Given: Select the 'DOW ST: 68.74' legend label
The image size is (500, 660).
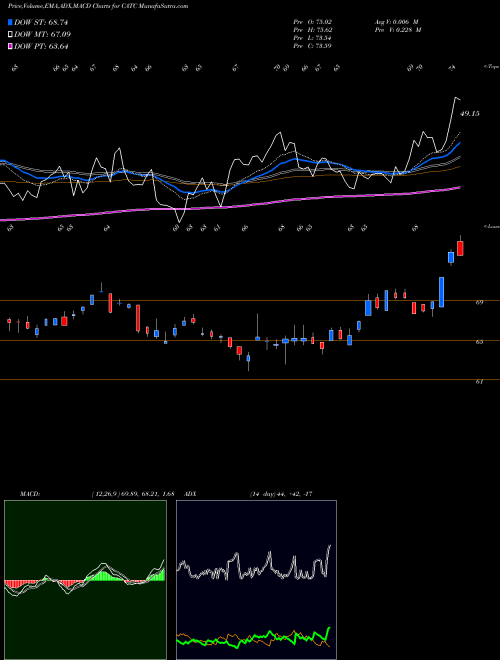Looking at the screenshot, I should point(41,22).
